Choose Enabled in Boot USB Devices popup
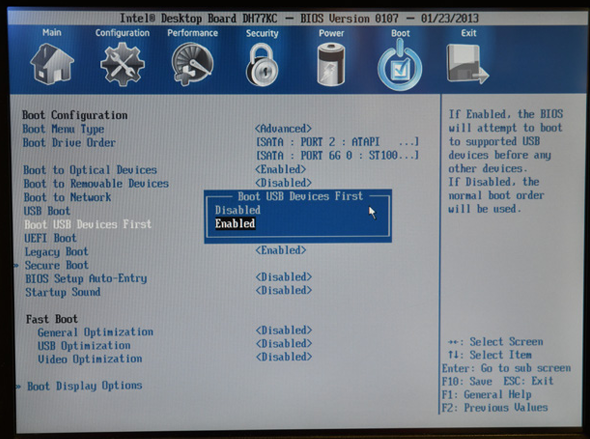Viewport: 590px width, 439px height. coord(235,223)
